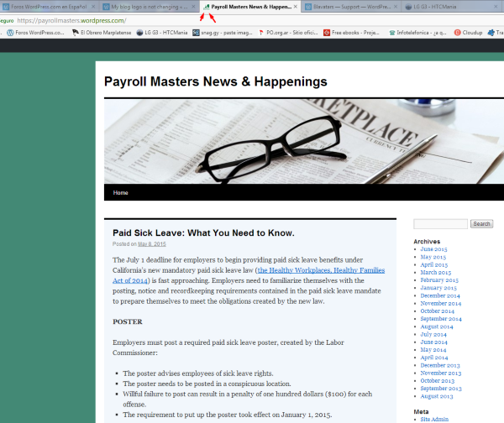Open the Infotelefonica bookmark
Screen dimensions: 504x423
pyautogui.click(x=417, y=33)
